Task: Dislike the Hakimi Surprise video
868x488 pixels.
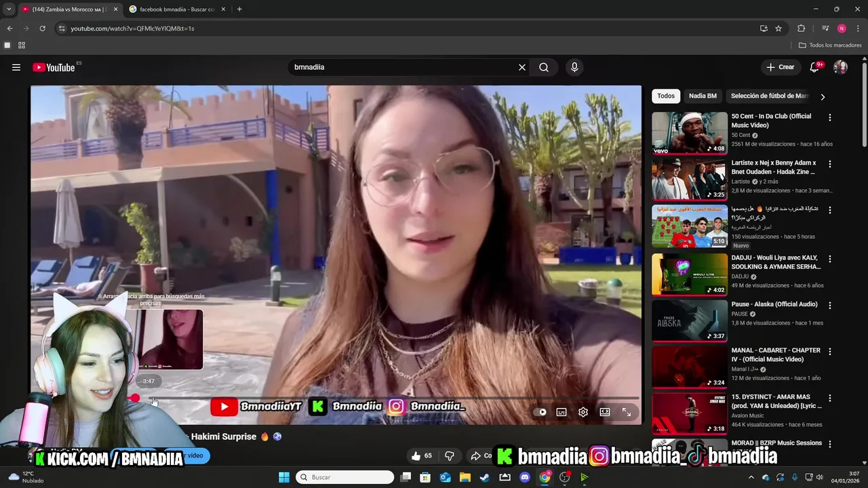Action: click(449, 456)
